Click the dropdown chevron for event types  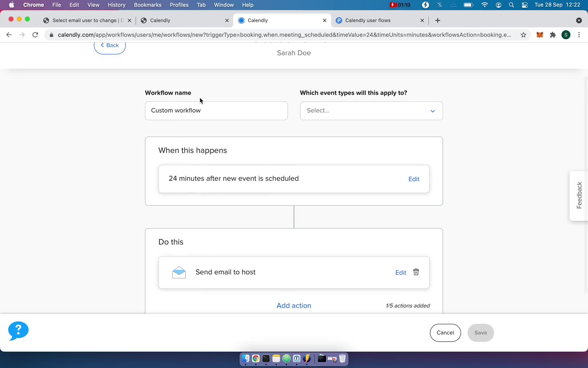[433, 111]
